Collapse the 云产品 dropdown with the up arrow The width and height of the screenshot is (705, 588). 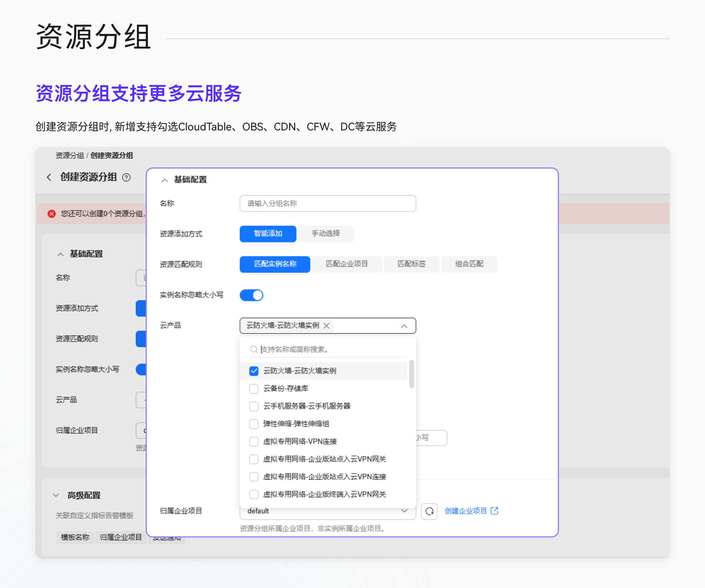tap(404, 326)
